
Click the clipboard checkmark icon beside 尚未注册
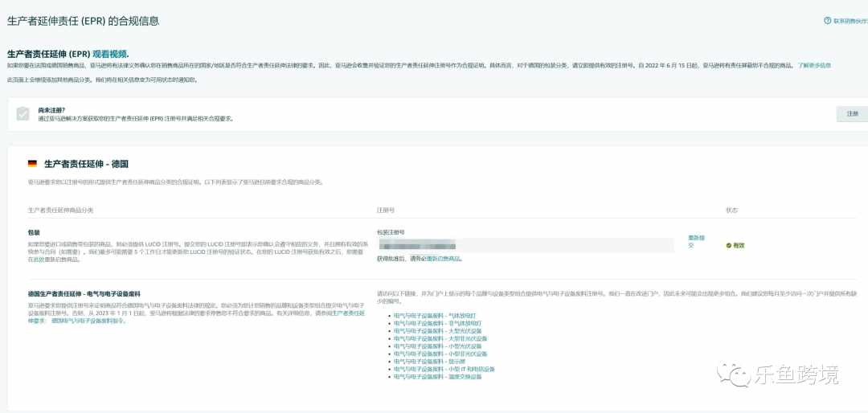coord(23,114)
